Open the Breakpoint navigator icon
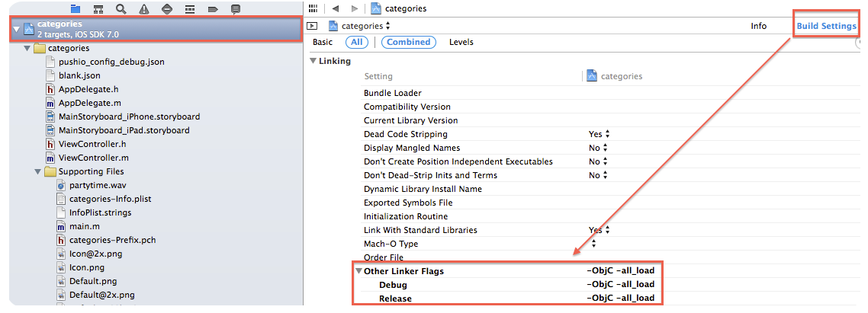This screenshot has height=313, width=868. (213, 9)
